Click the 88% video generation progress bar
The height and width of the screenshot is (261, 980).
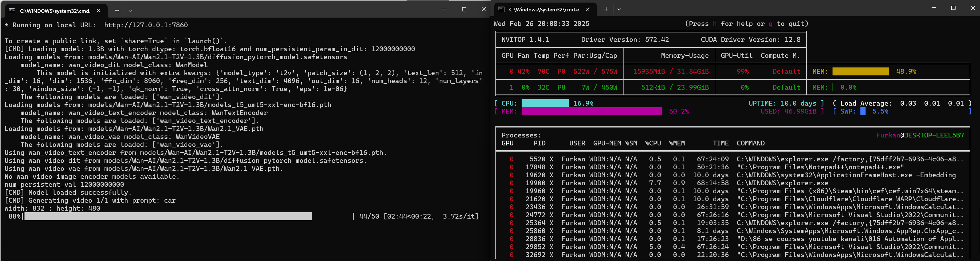(x=168, y=217)
